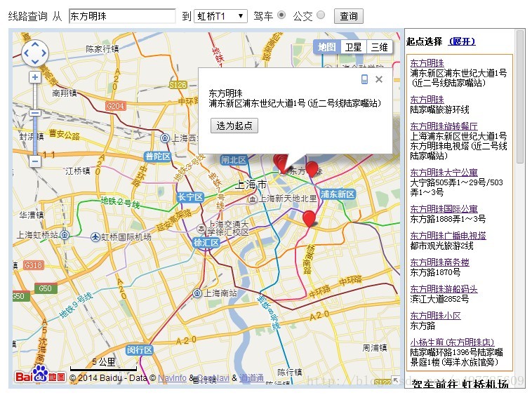The width and height of the screenshot is (532, 395).
Task: Pan map up with navigation arrow
Action: [x=35, y=45]
